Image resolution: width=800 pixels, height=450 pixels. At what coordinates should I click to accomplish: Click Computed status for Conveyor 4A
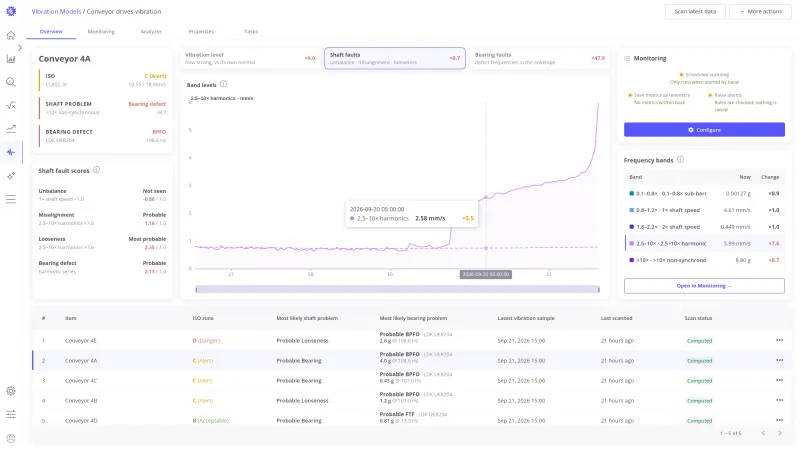point(699,361)
